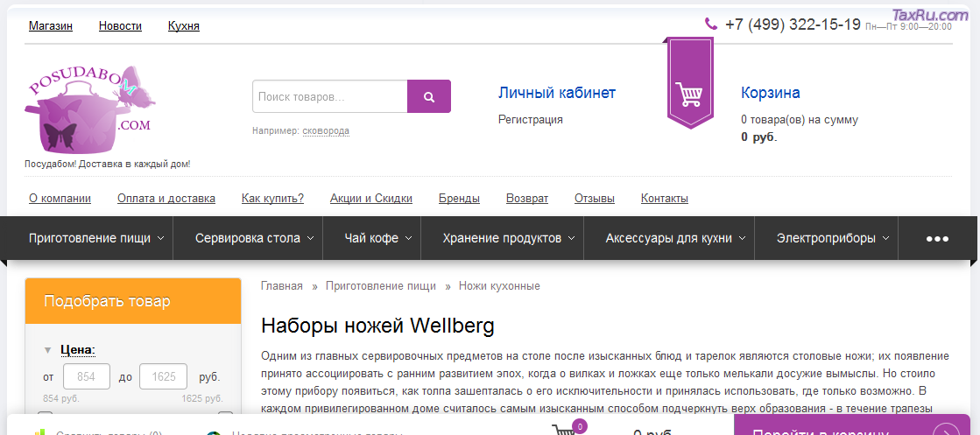
Task: Focus the Поиск товаров search field
Action: tap(330, 96)
